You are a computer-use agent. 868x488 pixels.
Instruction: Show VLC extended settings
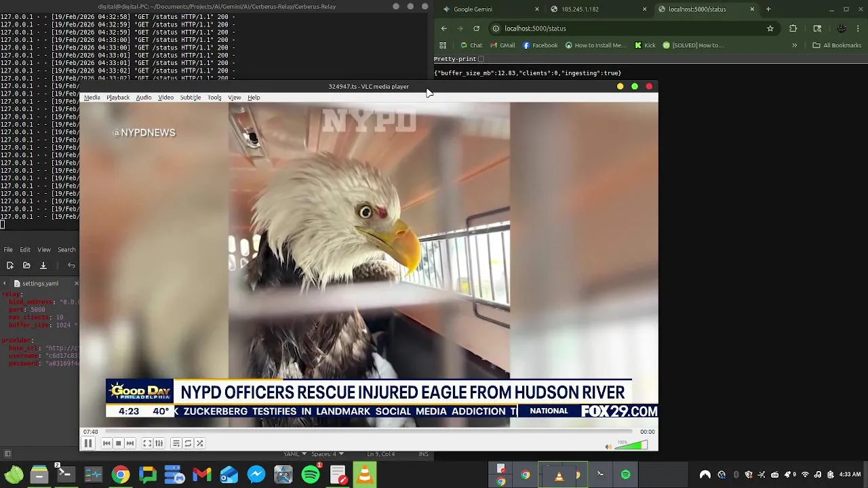point(159,443)
